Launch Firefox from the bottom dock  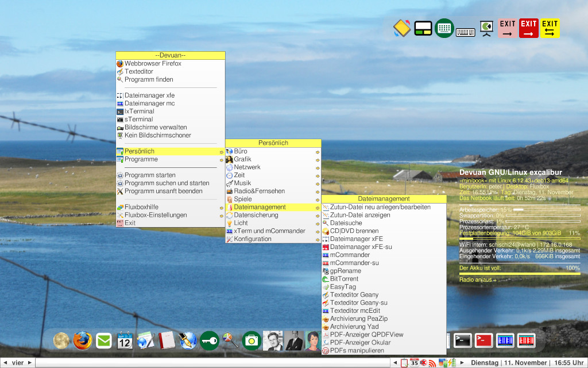(82, 340)
